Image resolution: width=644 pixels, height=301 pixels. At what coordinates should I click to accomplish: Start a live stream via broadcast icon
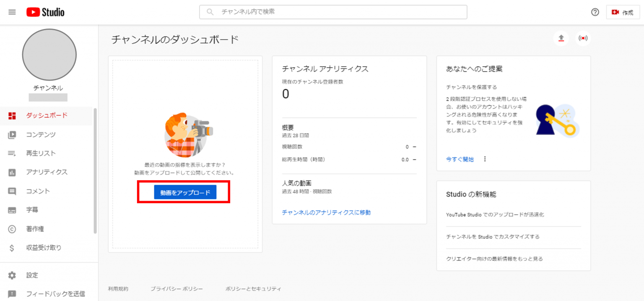coord(583,38)
